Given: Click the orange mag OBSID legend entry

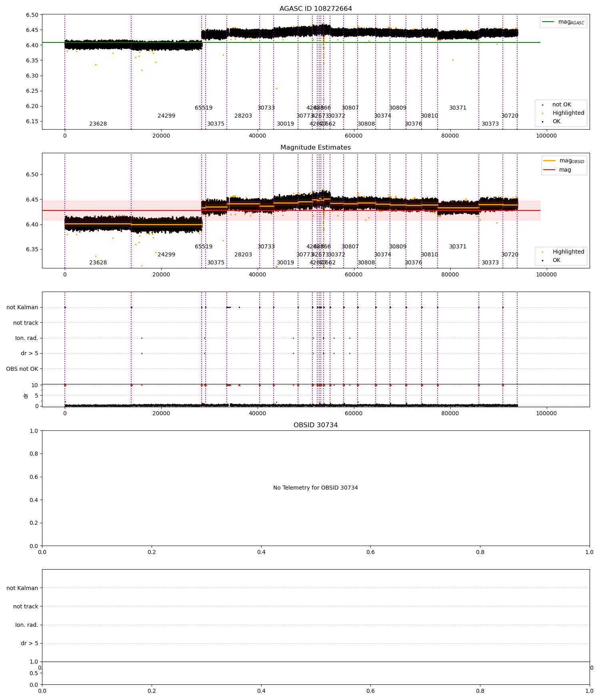Looking at the screenshot, I should point(564,161).
